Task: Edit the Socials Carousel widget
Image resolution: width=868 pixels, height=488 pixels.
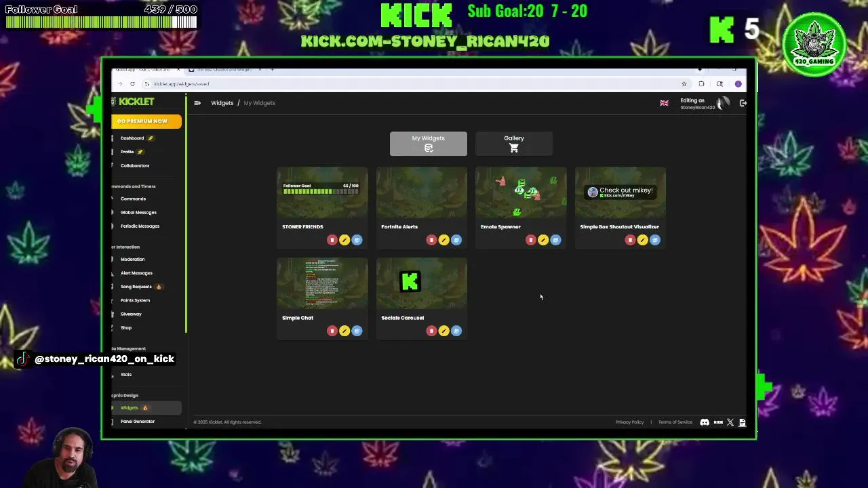Action: 443,331
